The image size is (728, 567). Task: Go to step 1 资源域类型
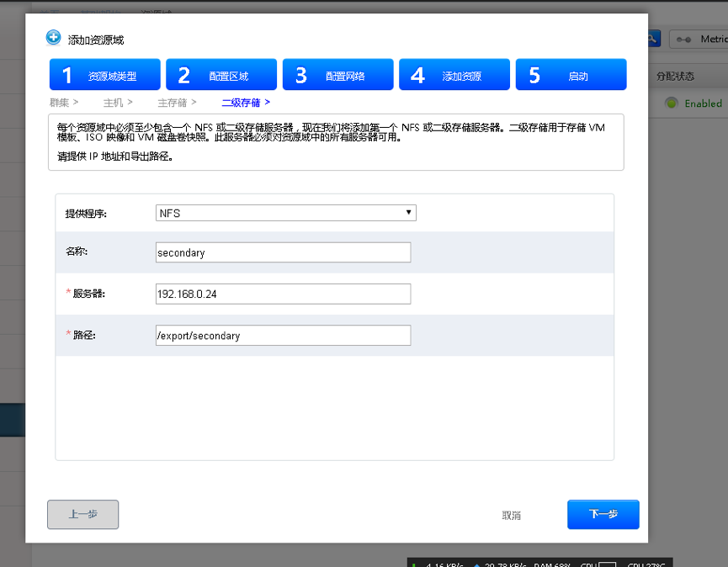point(105,75)
